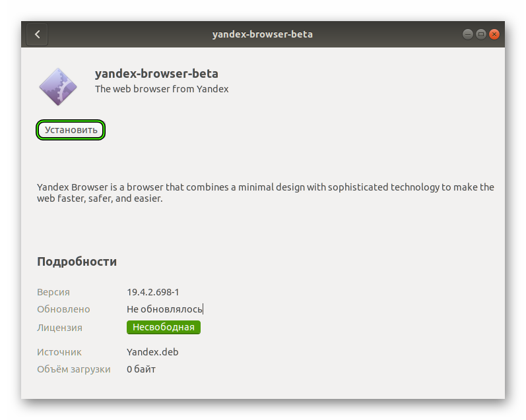This screenshot has width=526, height=420.
Task: Click the Версия label
Action: pos(53,292)
